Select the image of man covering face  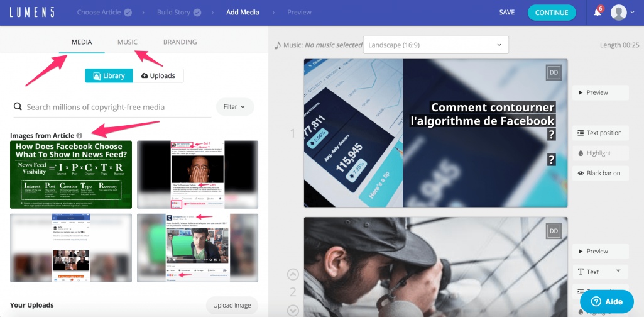tap(197, 174)
